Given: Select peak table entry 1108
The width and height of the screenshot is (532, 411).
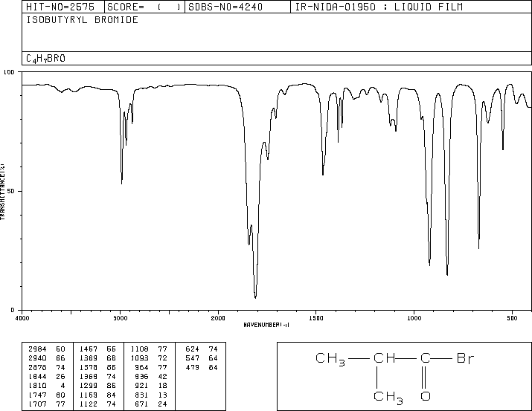Looking at the screenshot, I should [139, 349].
